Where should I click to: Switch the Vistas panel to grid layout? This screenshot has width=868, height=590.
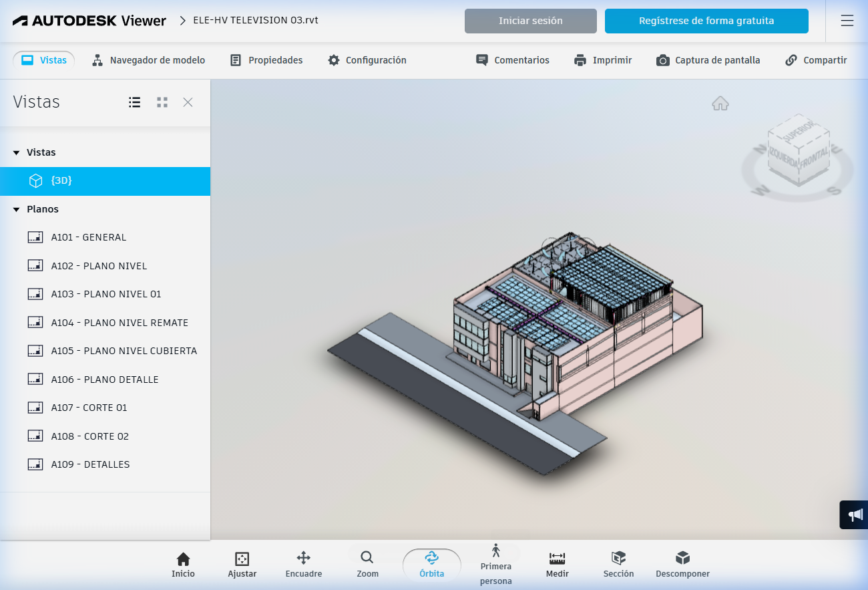point(162,102)
